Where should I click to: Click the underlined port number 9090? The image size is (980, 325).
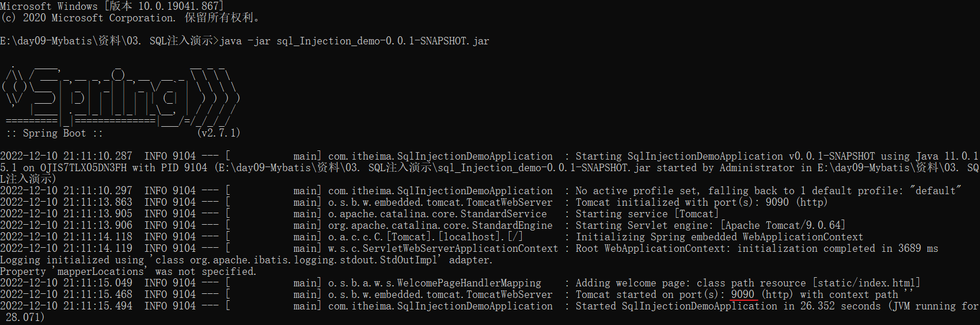743,294
